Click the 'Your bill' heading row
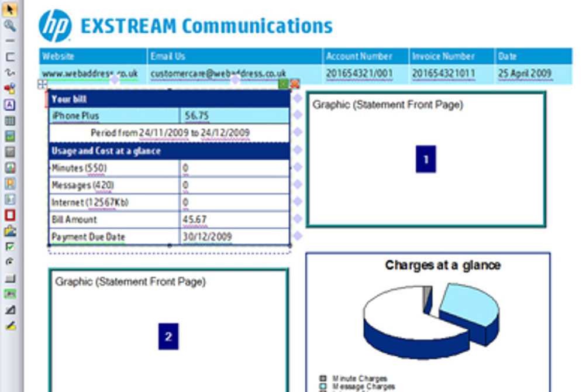 coord(169,99)
